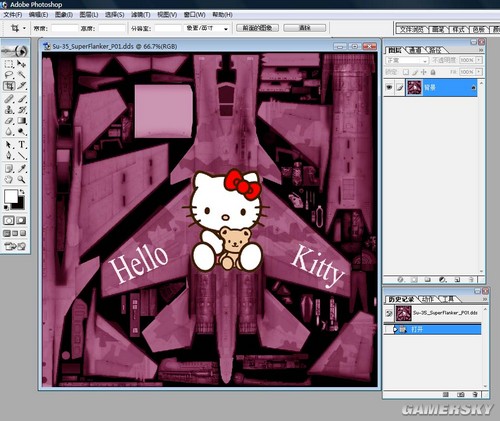
Task: Click the 前面的图象 button
Action: (257, 28)
